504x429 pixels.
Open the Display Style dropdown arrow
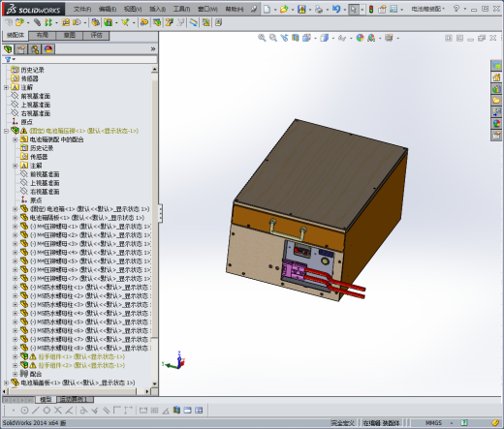click(x=333, y=39)
